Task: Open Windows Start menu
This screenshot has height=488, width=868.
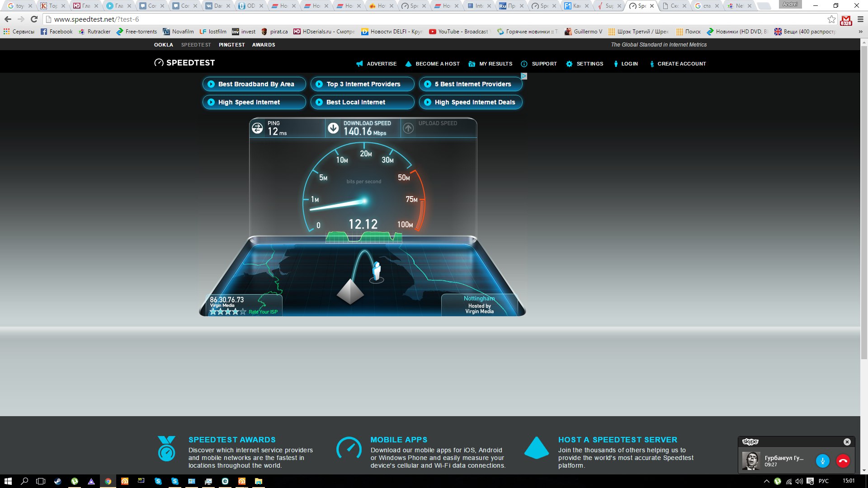Action: point(8,481)
